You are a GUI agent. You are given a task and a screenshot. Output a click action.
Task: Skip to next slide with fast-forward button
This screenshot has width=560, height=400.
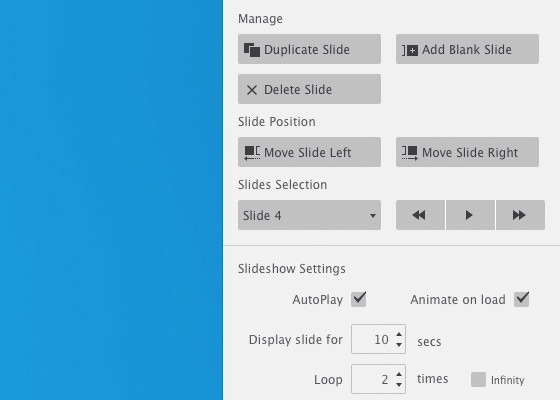tap(520, 215)
